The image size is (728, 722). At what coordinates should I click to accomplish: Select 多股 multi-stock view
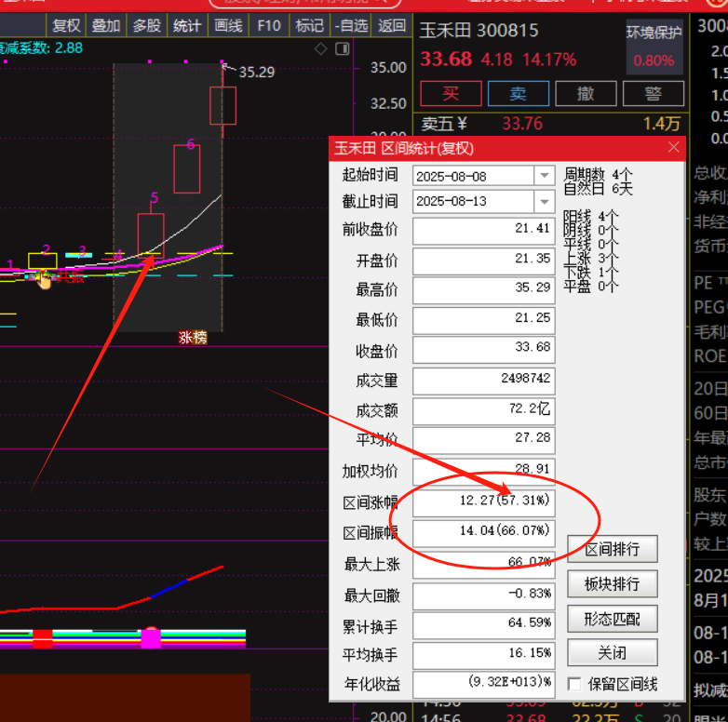147,25
